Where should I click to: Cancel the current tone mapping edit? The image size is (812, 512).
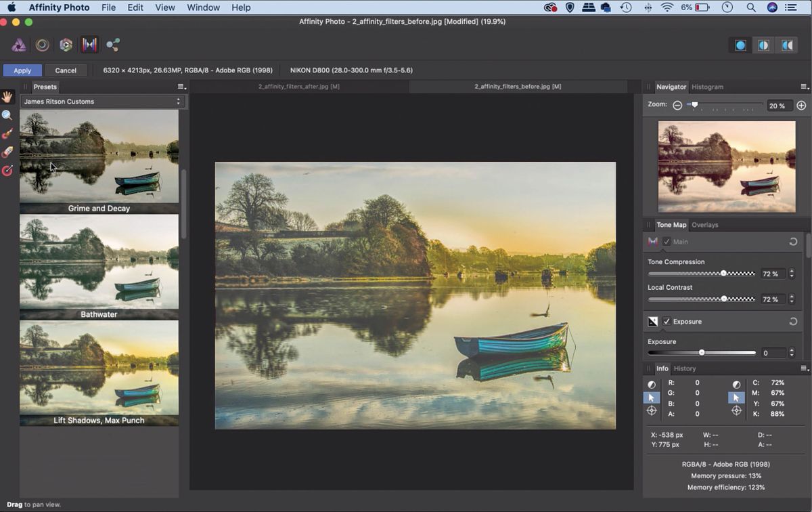pos(66,70)
